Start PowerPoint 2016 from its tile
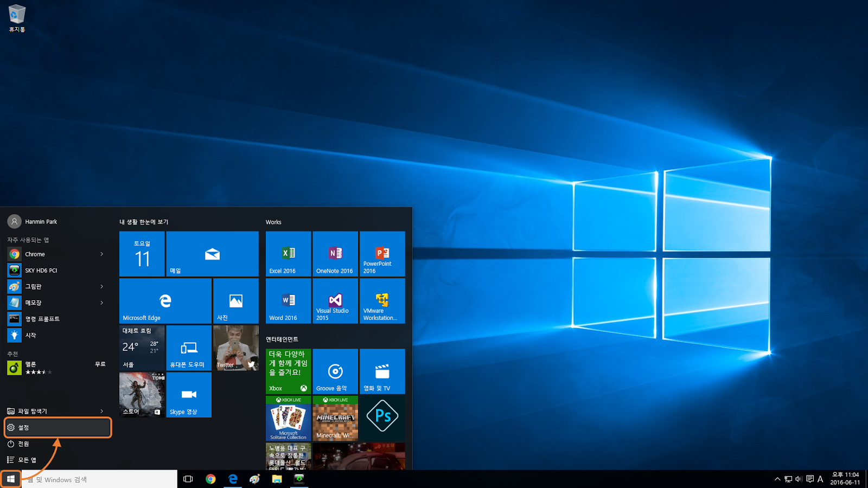 [x=382, y=253]
